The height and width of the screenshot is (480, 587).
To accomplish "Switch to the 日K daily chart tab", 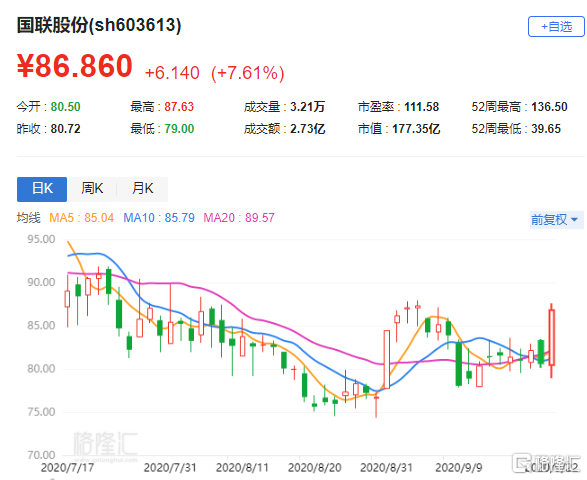I will [x=42, y=189].
